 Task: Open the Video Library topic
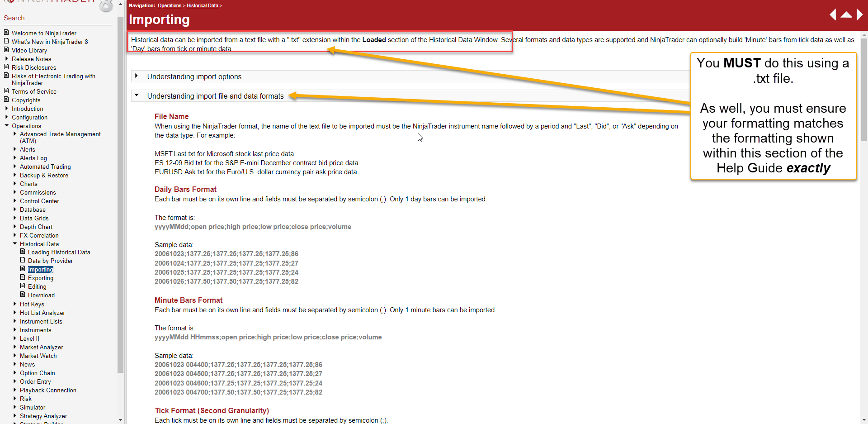(x=29, y=50)
